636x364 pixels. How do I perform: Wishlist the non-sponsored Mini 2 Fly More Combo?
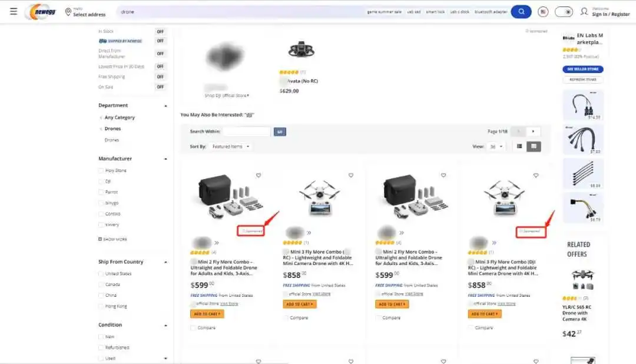443,176
